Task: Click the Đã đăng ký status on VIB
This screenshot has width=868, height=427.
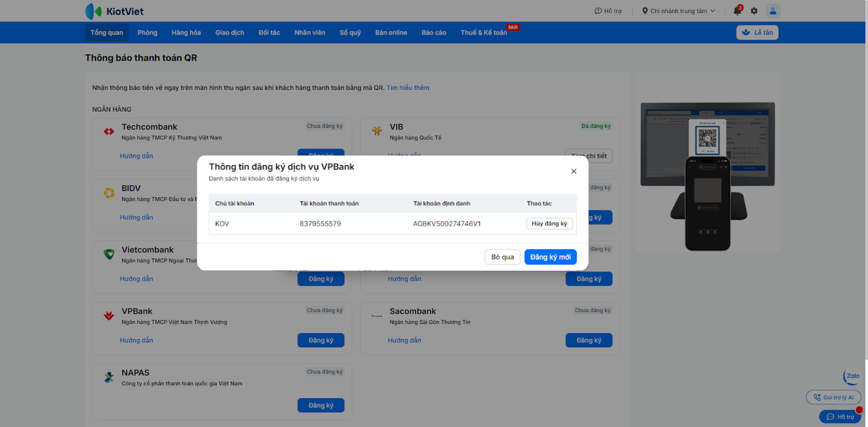Action: coord(596,126)
